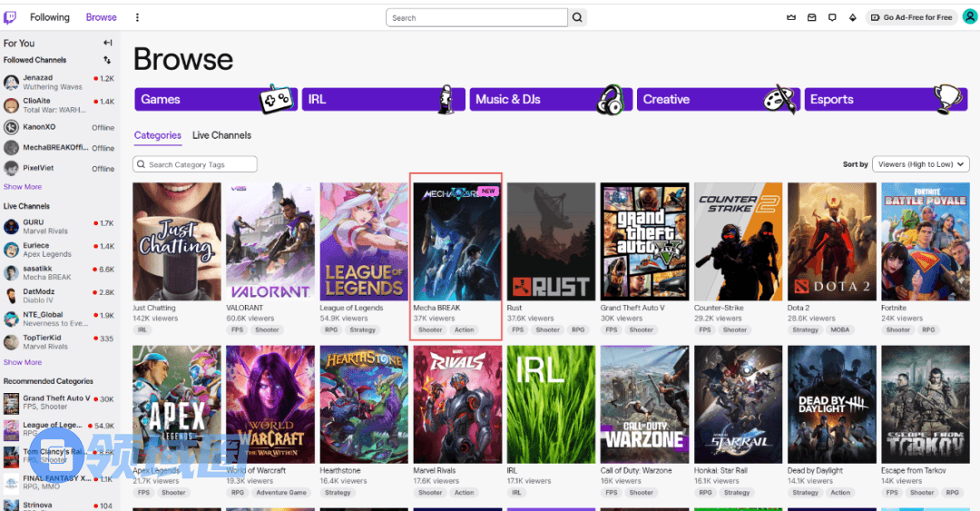
Task: Open Prime Gaming loot crown icon
Action: click(791, 17)
